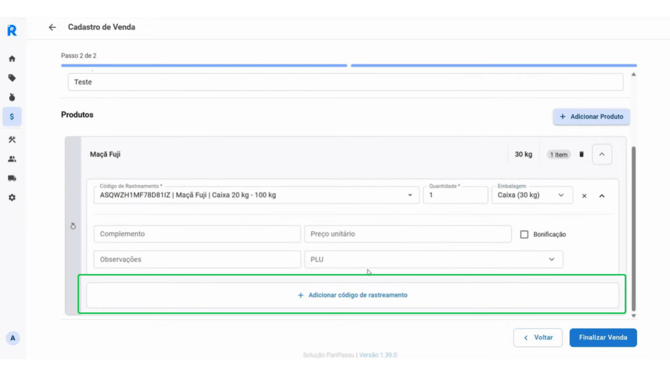Screen dimensions: 670x376
Task: Click the vertical scrollbar thumb
Action: coord(634,229)
